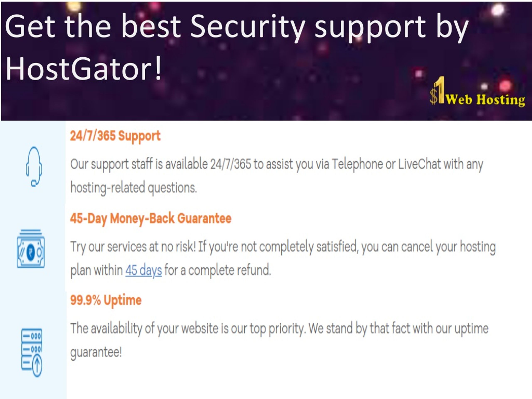Click the server uptime arrow icon
The image size is (532, 399).
(x=32, y=353)
